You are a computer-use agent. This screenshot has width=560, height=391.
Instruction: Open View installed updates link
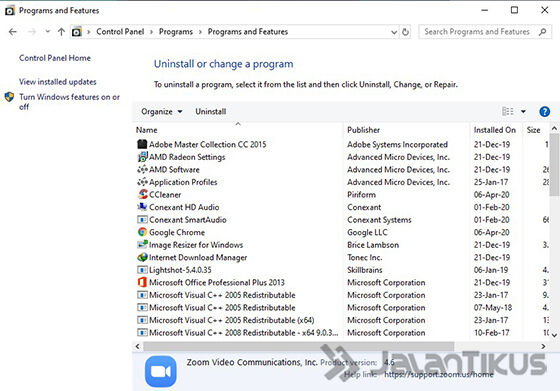point(58,82)
